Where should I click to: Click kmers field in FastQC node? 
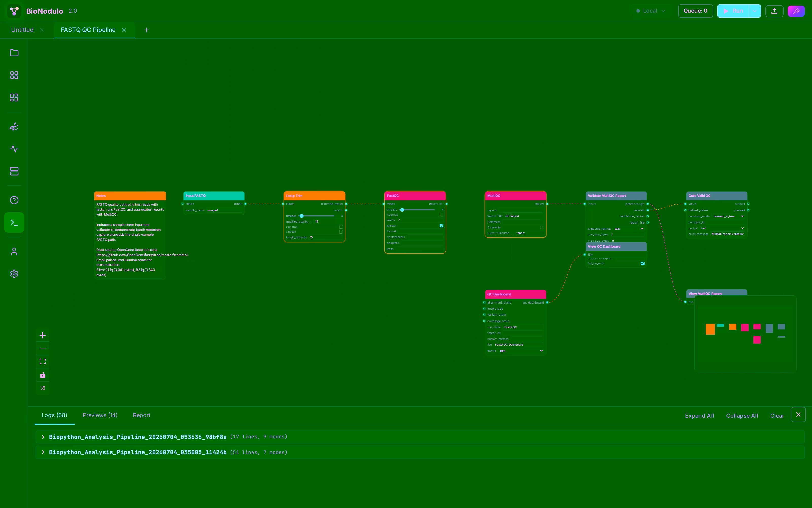tap(420, 220)
